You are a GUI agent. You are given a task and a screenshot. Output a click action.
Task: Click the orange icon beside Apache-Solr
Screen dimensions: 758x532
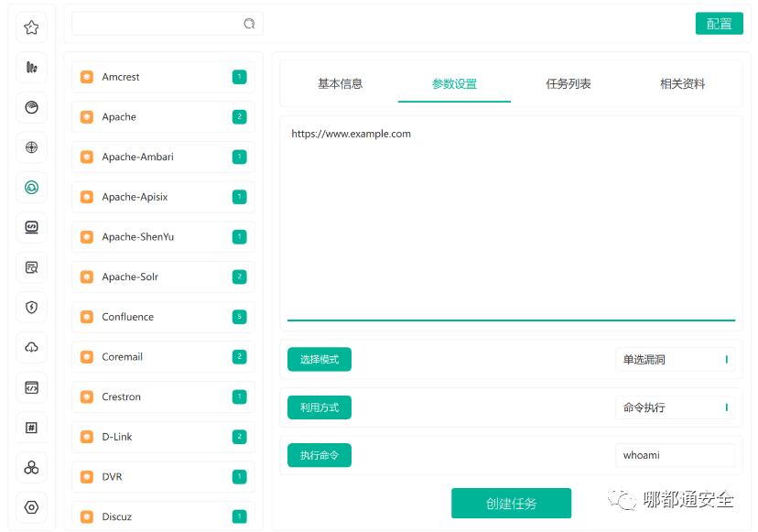coord(87,277)
